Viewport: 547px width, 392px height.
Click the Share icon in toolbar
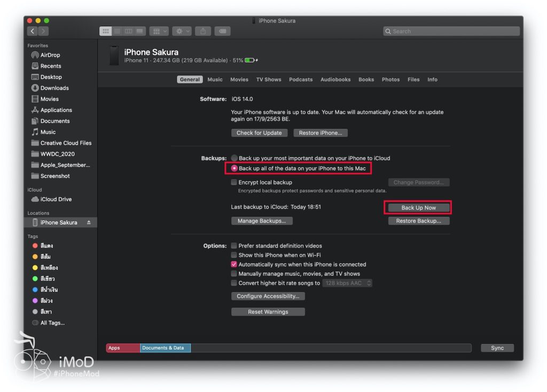203,32
